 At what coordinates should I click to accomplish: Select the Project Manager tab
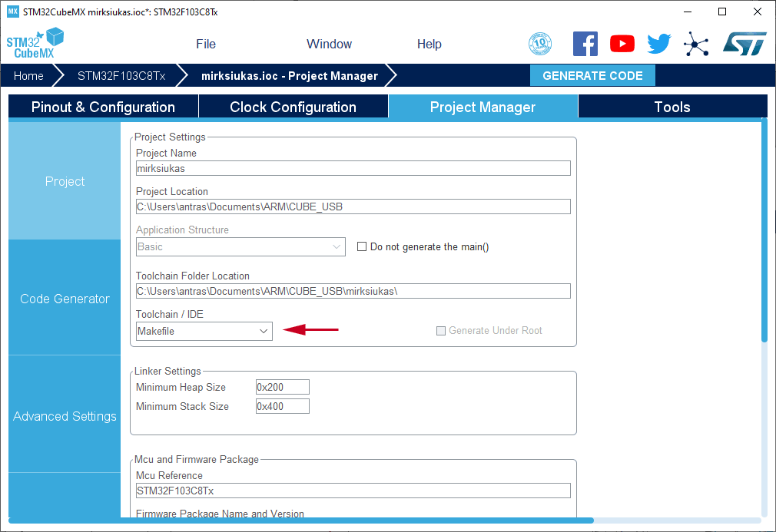tap(483, 107)
